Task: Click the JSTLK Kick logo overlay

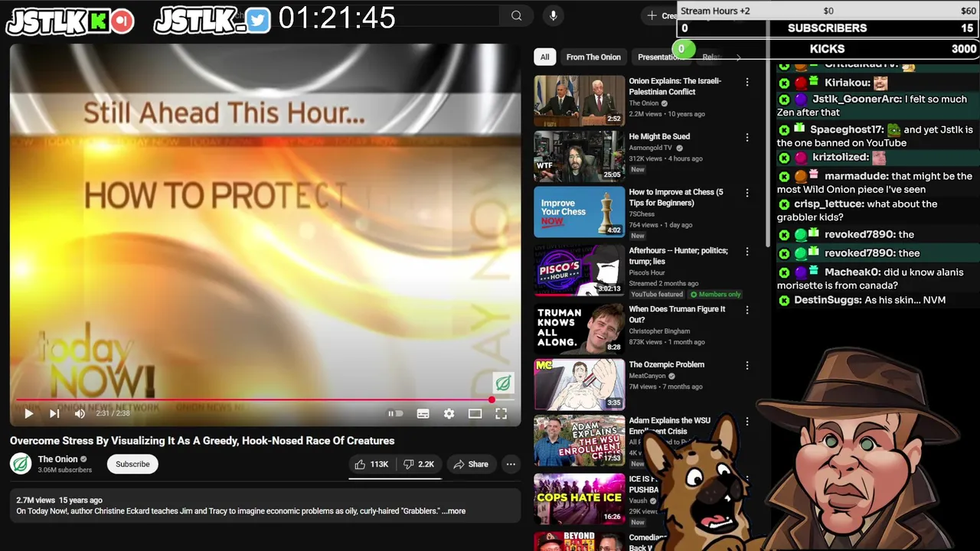Action: 70,21
